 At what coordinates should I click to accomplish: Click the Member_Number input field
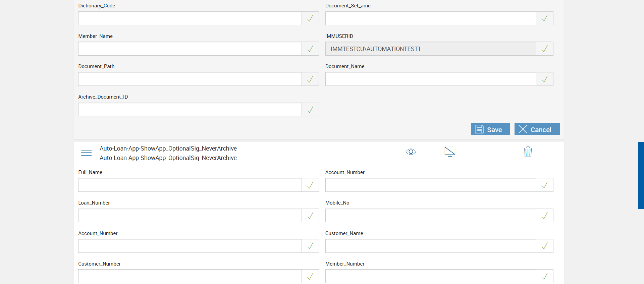pos(430,276)
